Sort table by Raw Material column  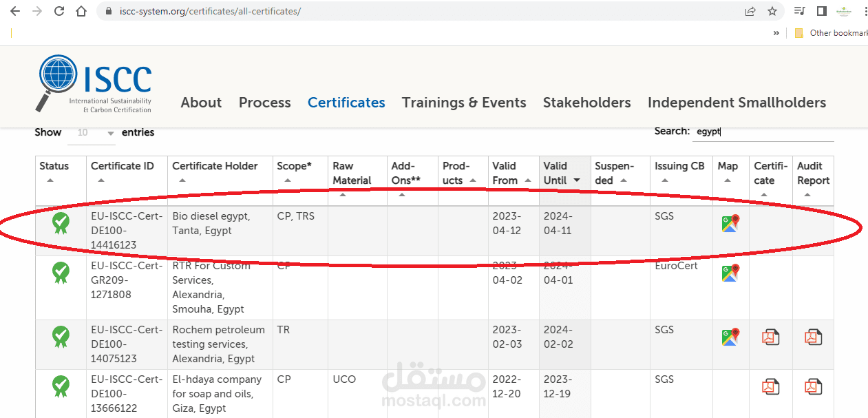(357, 180)
